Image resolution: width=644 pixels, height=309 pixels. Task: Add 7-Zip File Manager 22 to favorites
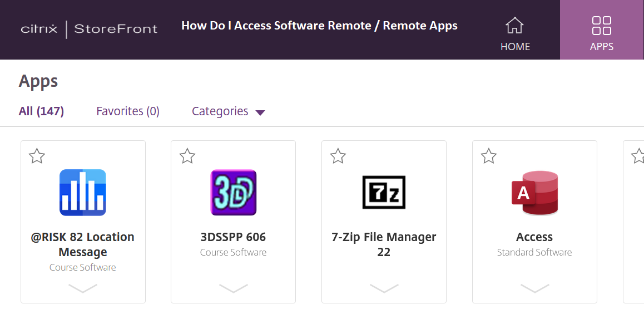(x=338, y=156)
